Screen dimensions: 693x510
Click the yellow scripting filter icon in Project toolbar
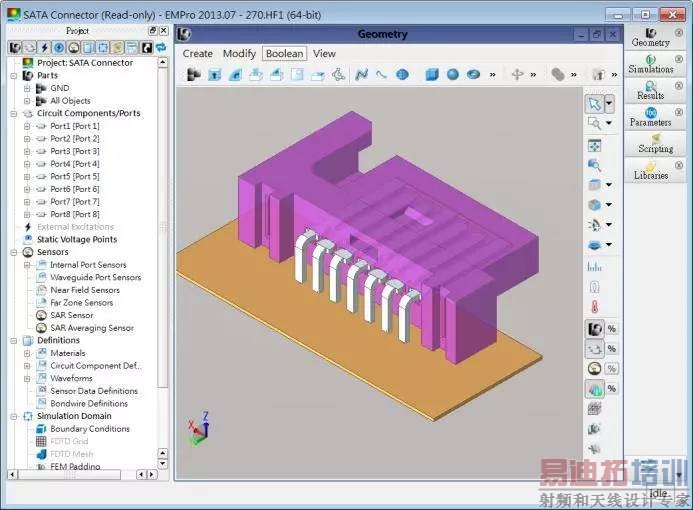[x=117, y=47]
